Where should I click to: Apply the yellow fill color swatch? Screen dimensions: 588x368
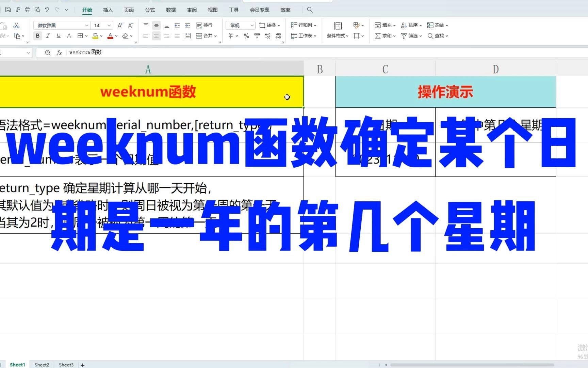click(x=96, y=36)
